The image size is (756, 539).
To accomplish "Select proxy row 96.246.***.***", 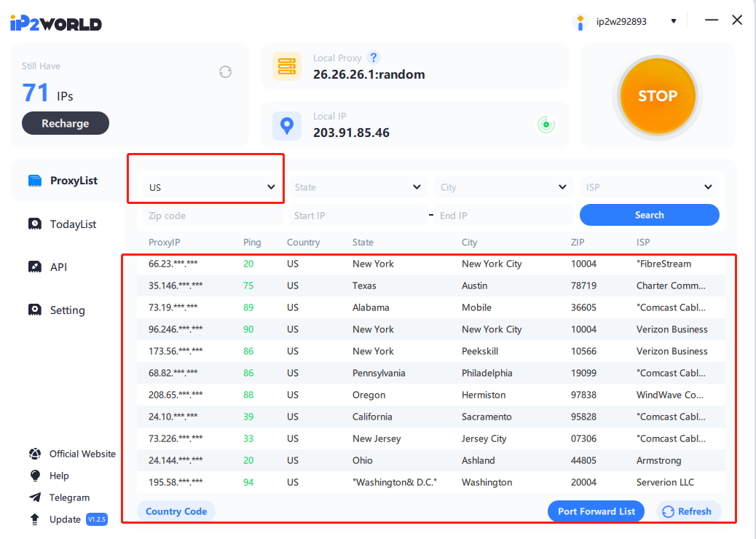I will point(431,329).
